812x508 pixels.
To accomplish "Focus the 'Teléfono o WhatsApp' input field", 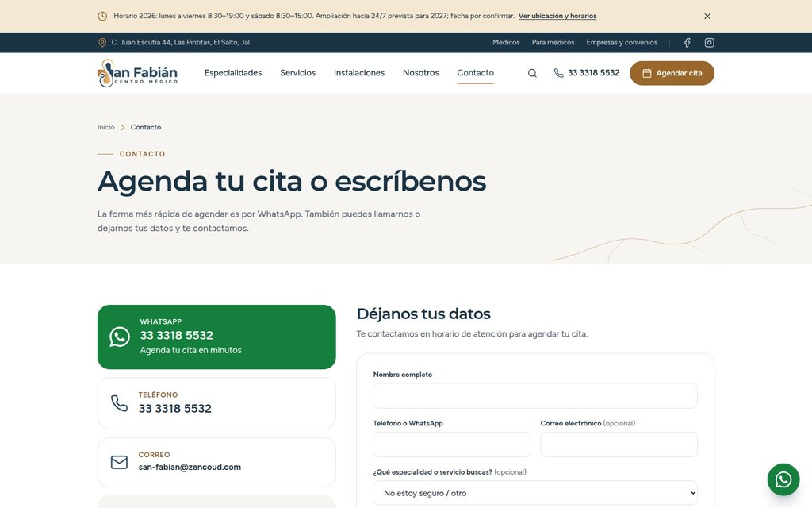I will pyautogui.click(x=451, y=444).
